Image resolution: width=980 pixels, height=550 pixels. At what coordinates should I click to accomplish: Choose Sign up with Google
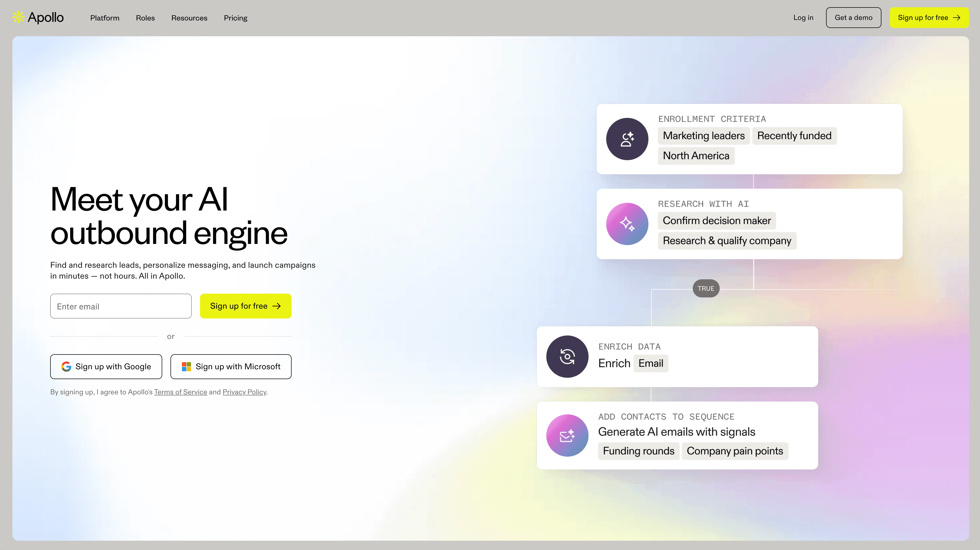click(106, 366)
